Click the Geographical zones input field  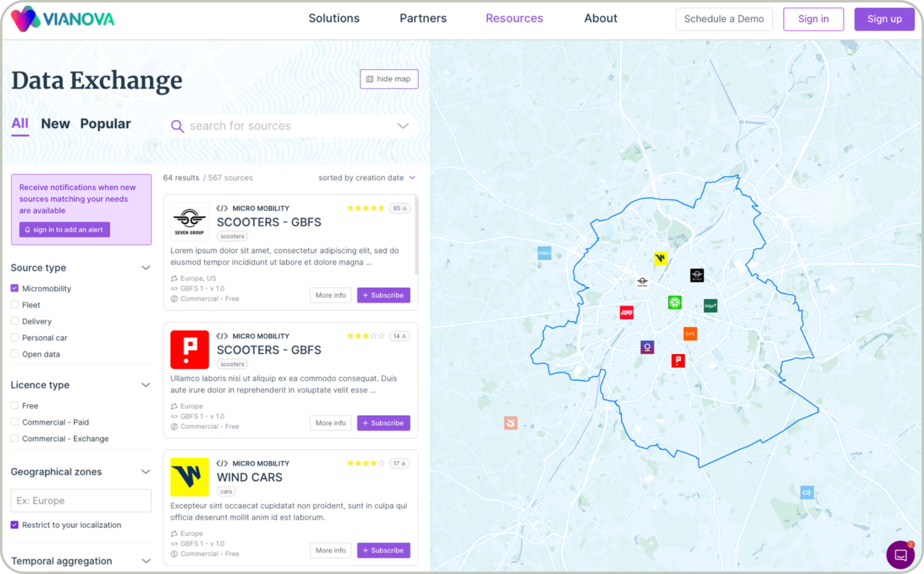click(x=81, y=500)
